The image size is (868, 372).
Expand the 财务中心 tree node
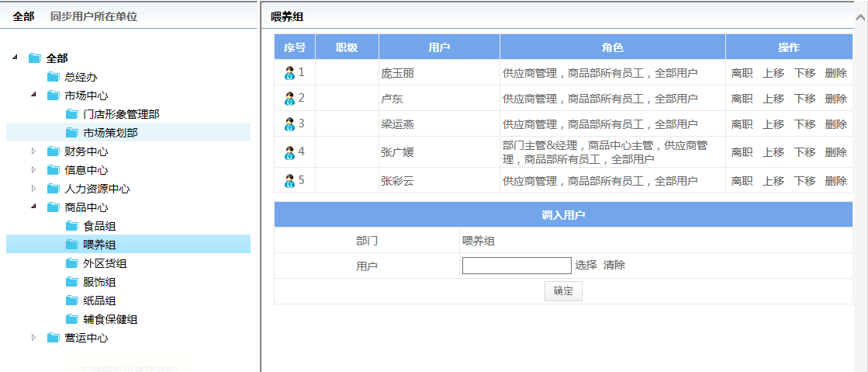point(33,151)
